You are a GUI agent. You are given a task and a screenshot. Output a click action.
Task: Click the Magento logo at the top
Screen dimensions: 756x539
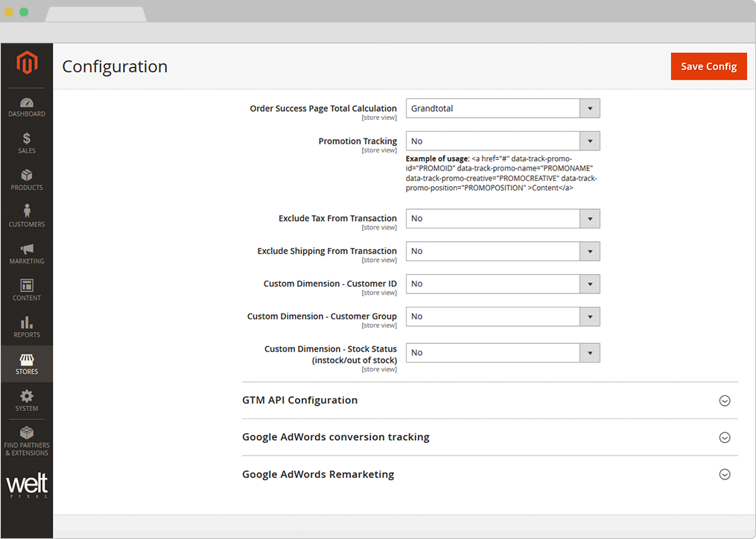(x=27, y=64)
